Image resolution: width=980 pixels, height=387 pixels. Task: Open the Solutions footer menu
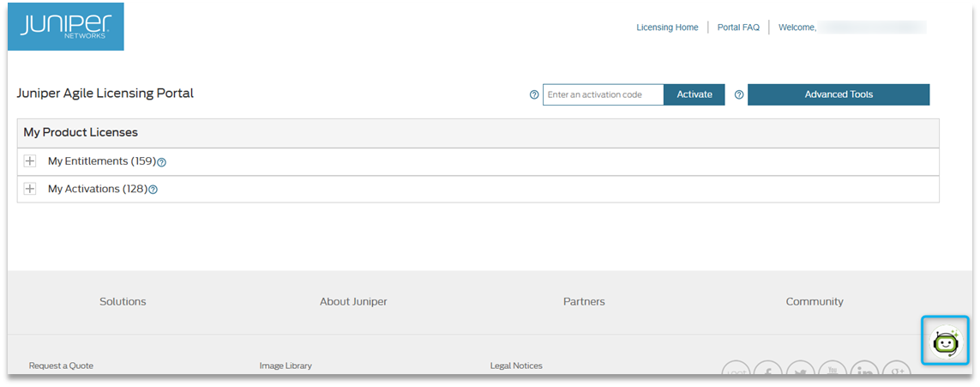[123, 301]
